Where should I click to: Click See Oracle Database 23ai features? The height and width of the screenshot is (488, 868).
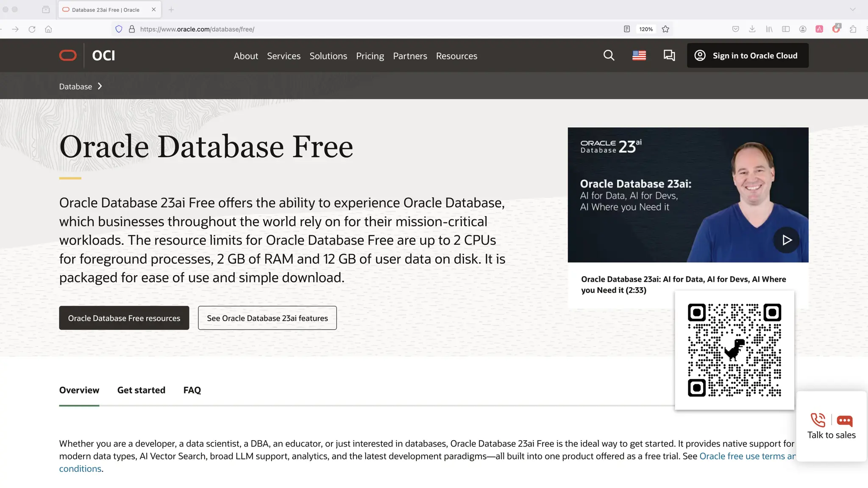tap(267, 318)
